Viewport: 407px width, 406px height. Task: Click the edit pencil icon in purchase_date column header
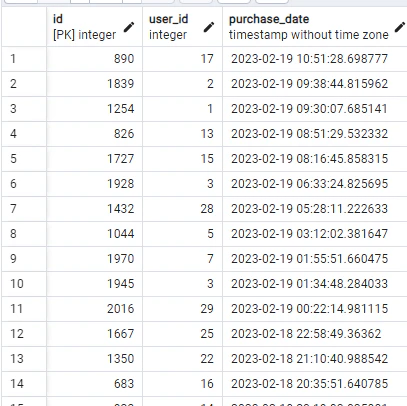(x=400, y=27)
